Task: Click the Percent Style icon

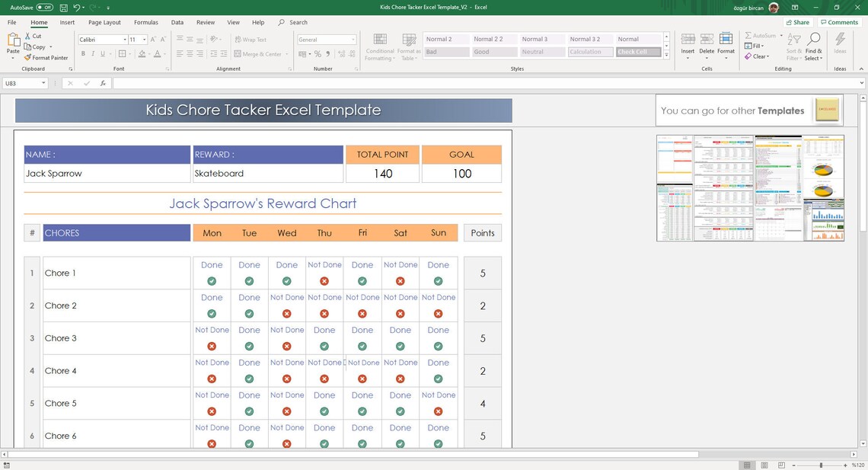Action: [318, 54]
